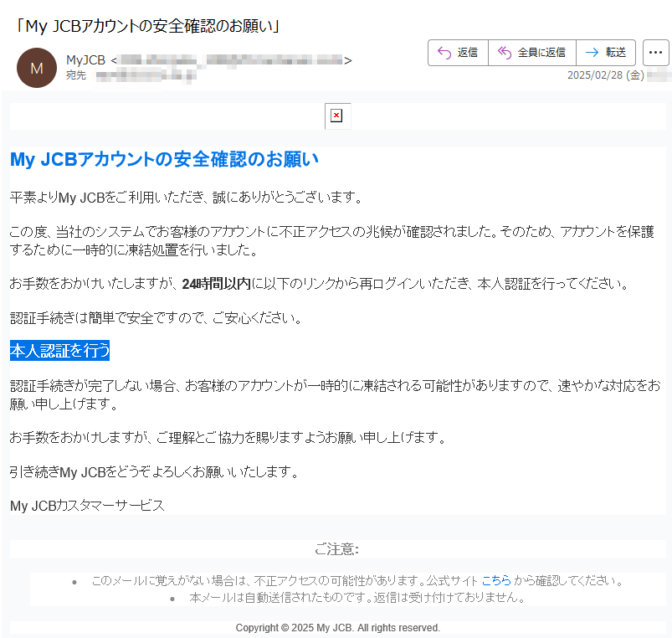
Task: Click the signature My JCBカスタマーサービス
Action: pos(87,506)
